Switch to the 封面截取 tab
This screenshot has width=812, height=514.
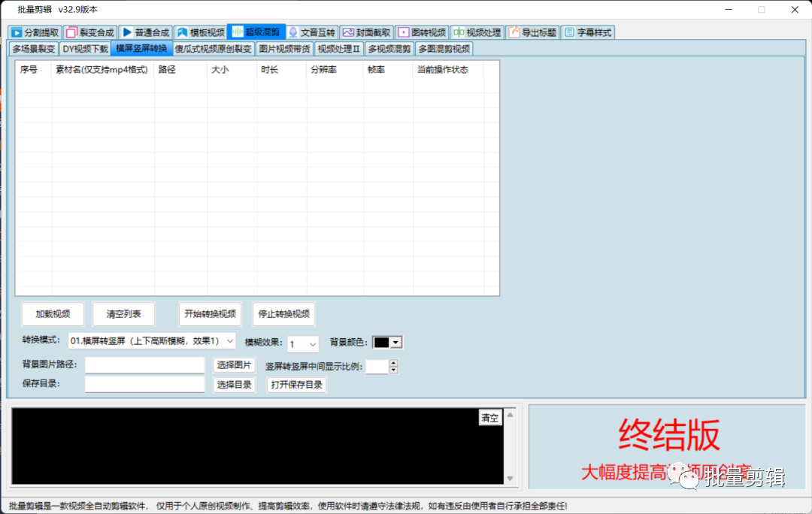click(x=367, y=32)
